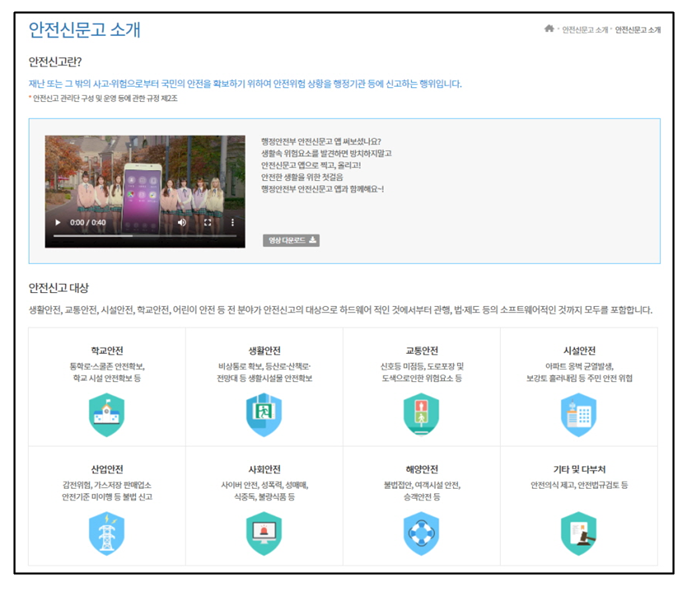The height and width of the screenshot is (589, 687).
Task: Click the line 안전한 생활을 위한 첫걸음
Action: (302, 177)
